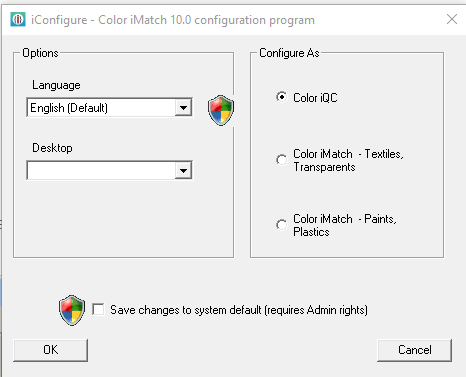Choose Color iMatch Textiles, Transparents radio button

[x=282, y=160]
